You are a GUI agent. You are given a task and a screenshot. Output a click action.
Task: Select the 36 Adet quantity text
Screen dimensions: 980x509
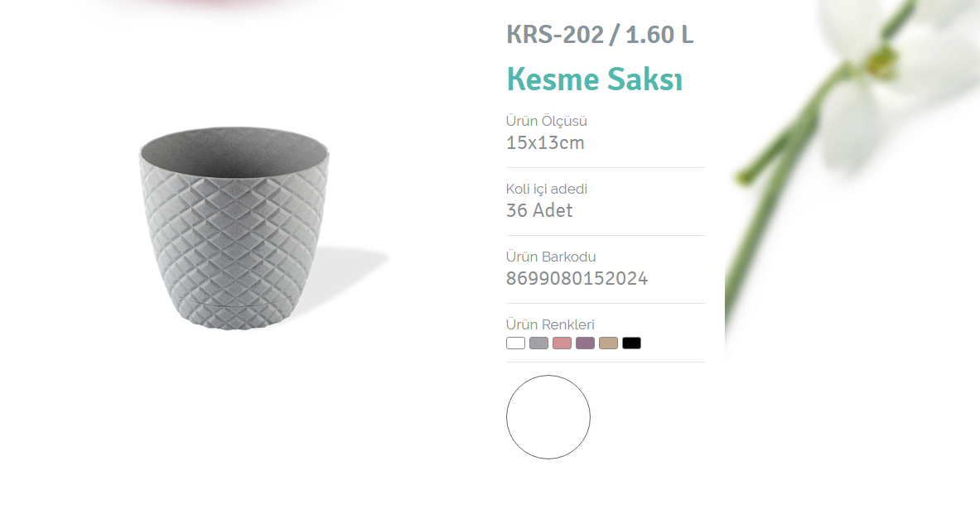pyautogui.click(x=539, y=210)
